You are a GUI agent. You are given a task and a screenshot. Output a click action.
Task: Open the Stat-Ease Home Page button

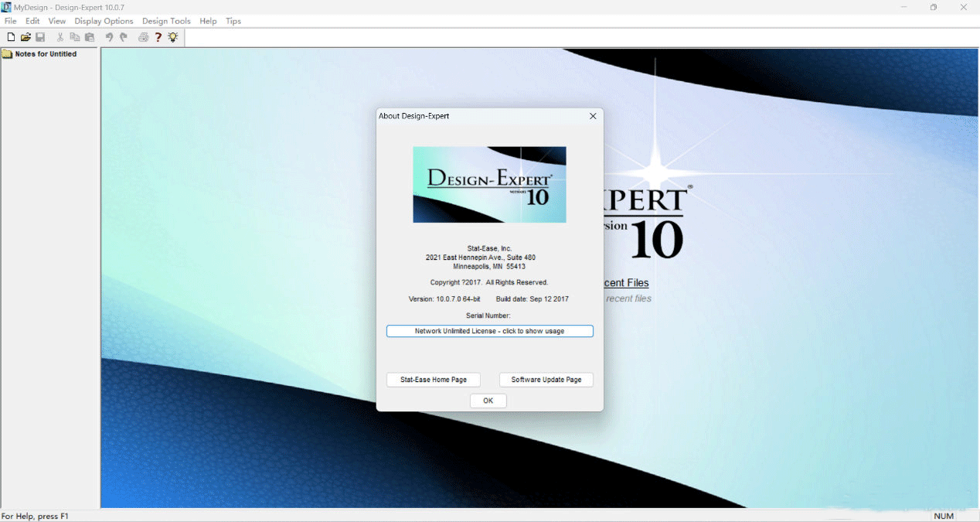pyautogui.click(x=433, y=380)
